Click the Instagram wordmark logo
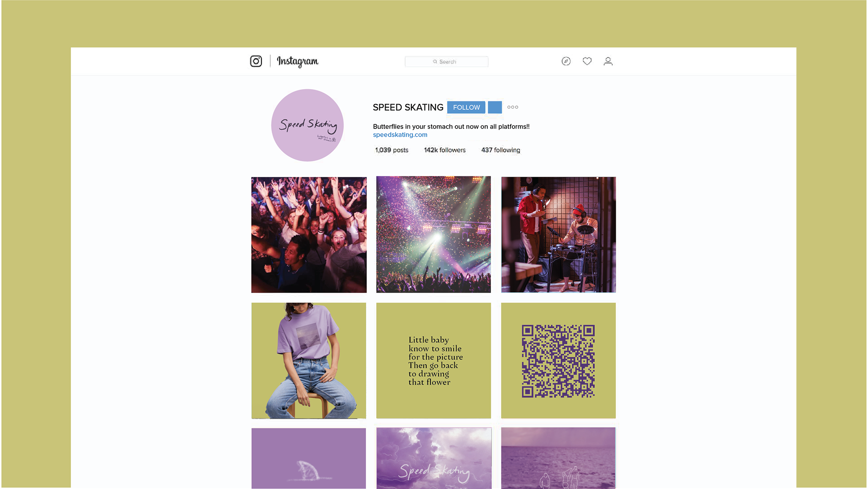 (x=297, y=61)
